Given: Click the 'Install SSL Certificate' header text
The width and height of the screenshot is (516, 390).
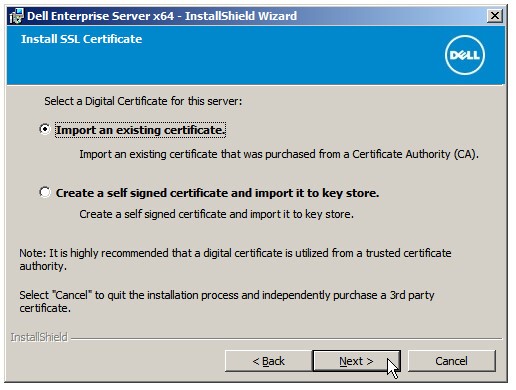Looking at the screenshot, I should click(x=82, y=39).
